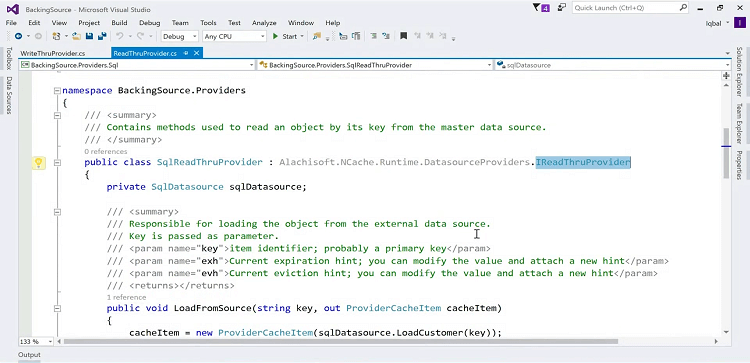Open the Data Sources side panel tab
Image resolution: width=750 pixels, height=363 pixels.
[x=9, y=95]
